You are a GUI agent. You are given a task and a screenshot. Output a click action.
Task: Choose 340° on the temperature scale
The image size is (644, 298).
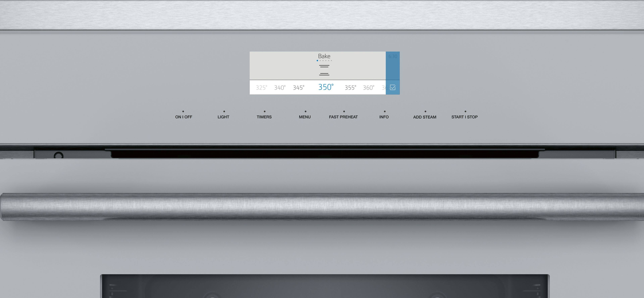pos(280,88)
